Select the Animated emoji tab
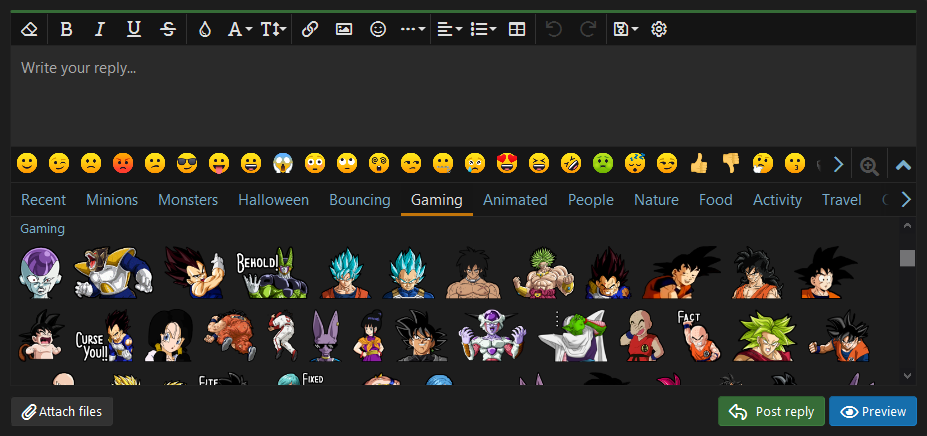The width and height of the screenshot is (927, 436). point(515,200)
